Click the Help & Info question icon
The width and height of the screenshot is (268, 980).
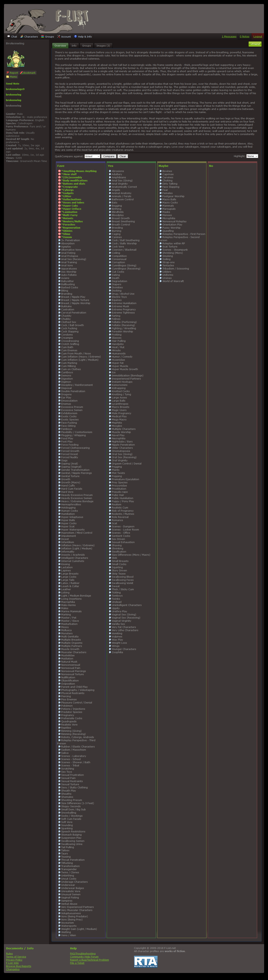click(x=76, y=37)
